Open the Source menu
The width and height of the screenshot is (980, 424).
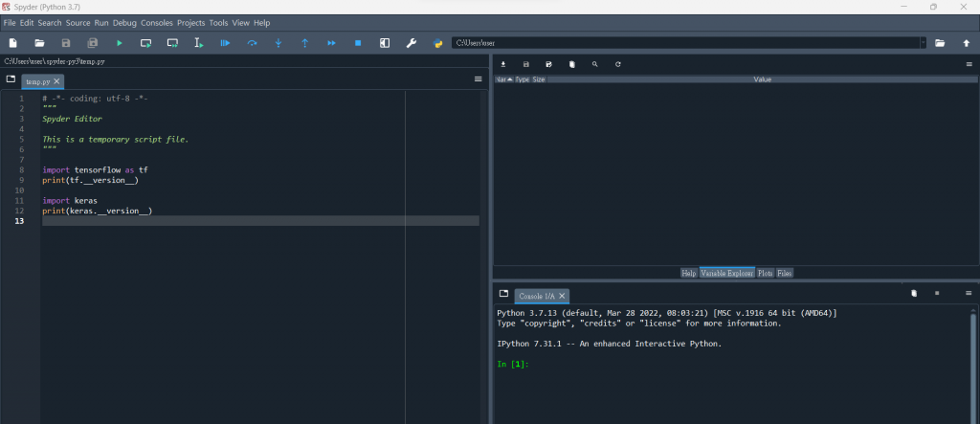(x=78, y=23)
